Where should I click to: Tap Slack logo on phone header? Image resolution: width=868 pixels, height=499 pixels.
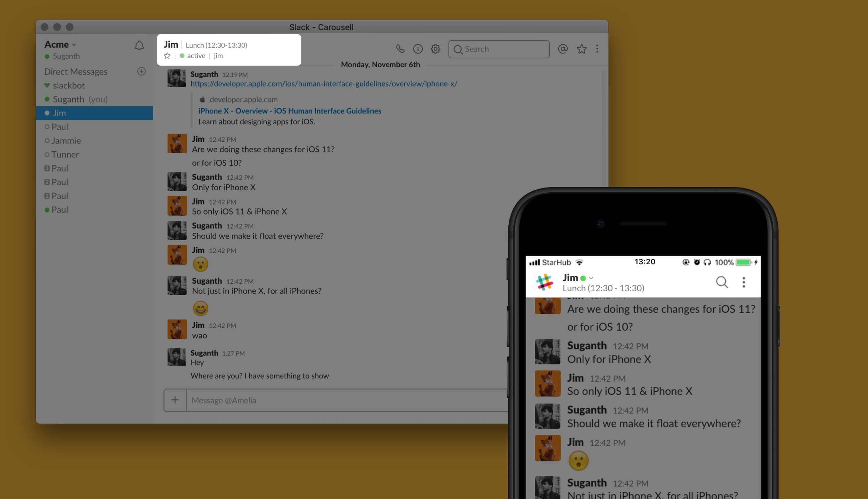coord(544,282)
